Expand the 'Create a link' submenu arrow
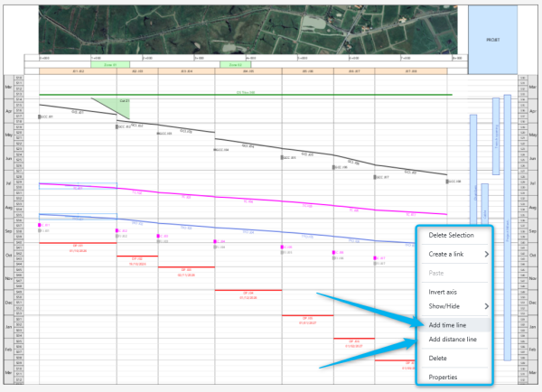542x392 pixels. [486, 255]
